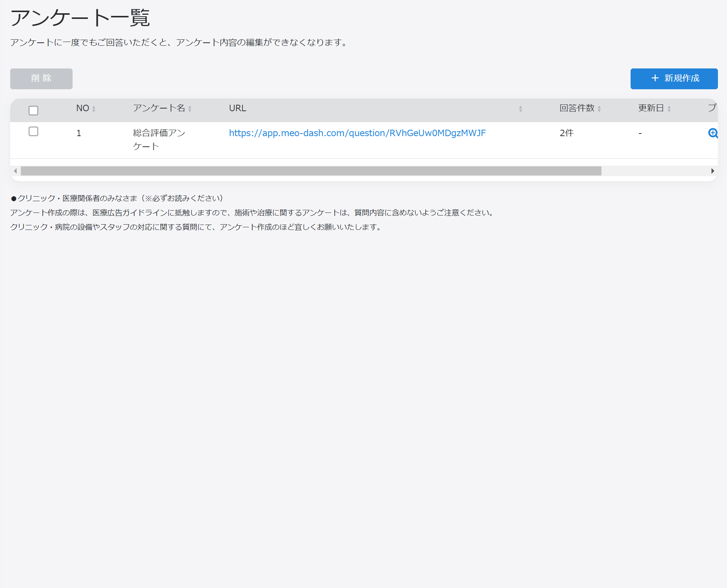Click the NO column header label

83,108
